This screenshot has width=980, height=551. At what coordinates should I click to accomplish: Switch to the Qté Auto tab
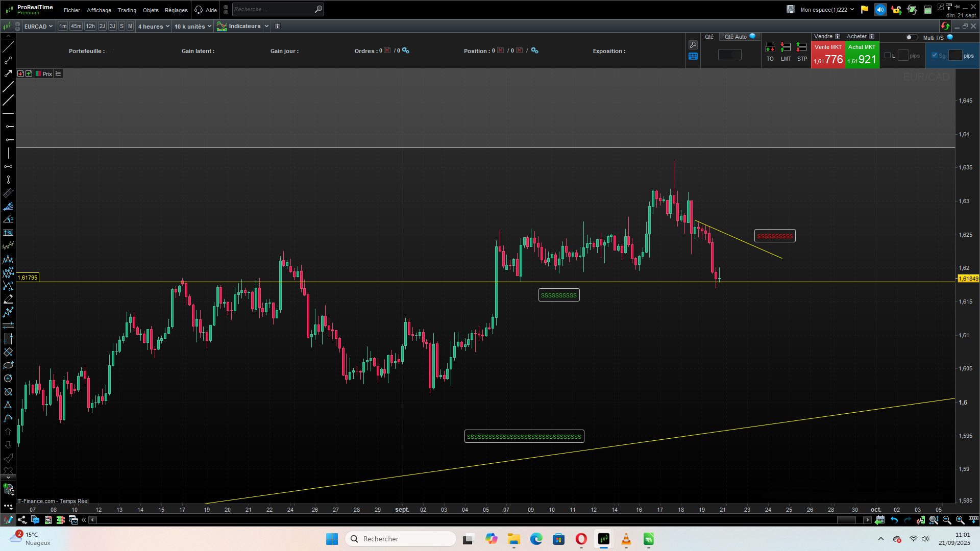[x=736, y=37]
